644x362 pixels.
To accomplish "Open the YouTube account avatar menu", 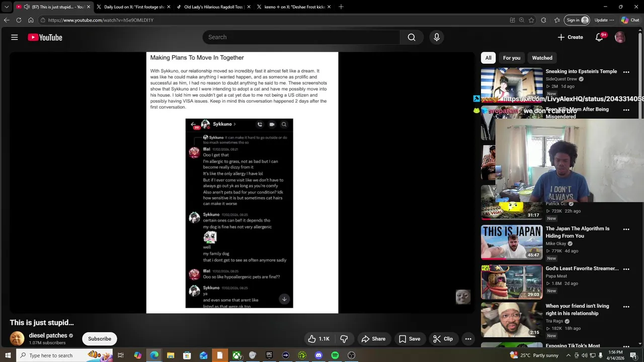I will coord(620,37).
